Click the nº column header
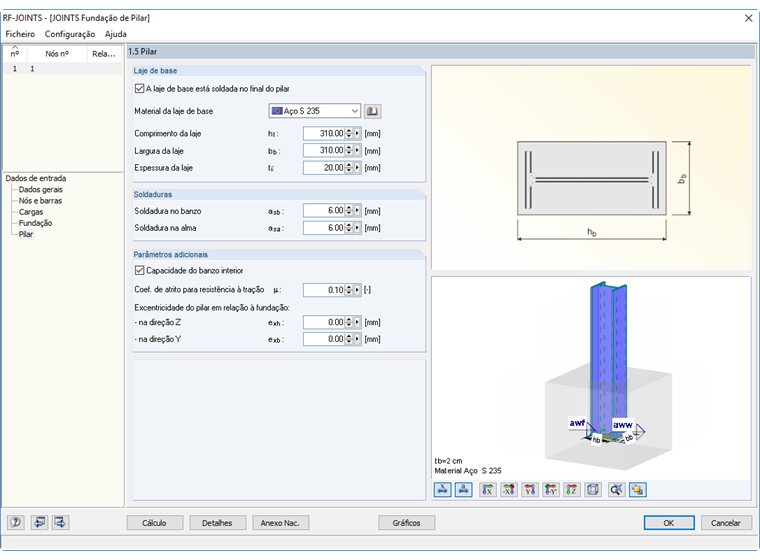Viewport: 760px width, 560px height. 15,54
